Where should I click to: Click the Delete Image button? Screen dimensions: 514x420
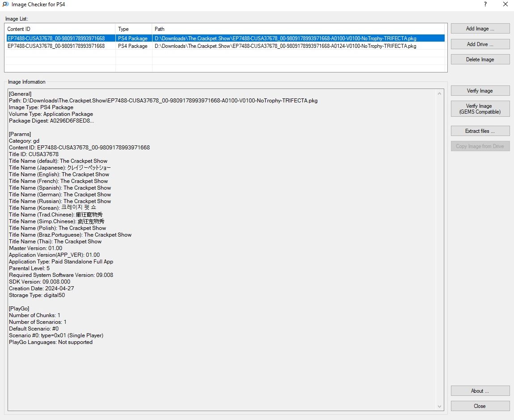click(480, 59)
